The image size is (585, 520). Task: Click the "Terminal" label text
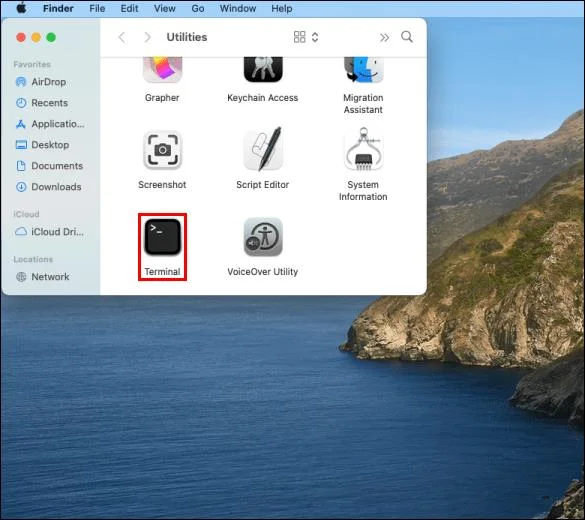[x=162, y=272]
